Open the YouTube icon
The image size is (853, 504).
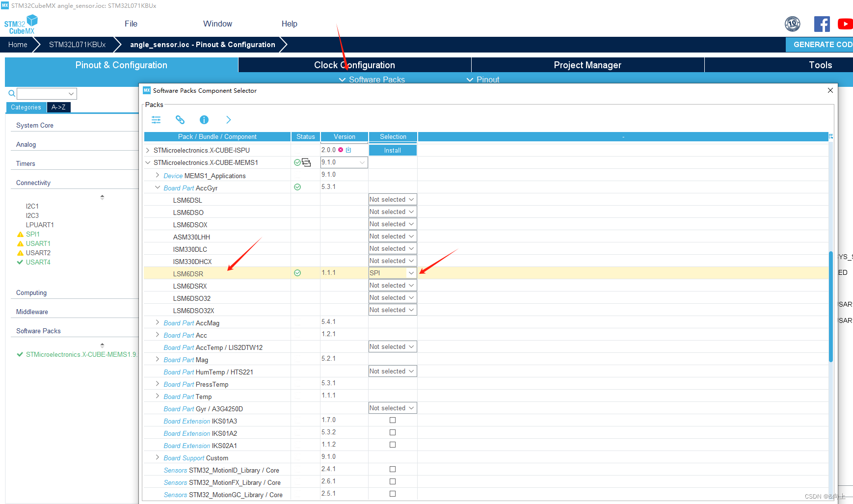click(x=846, y=24)
